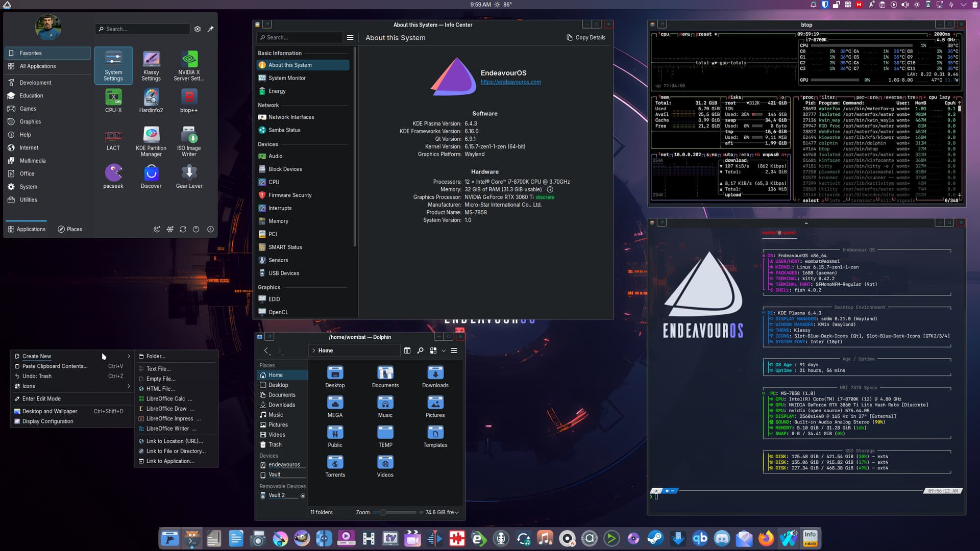Click Dolphin's search magnifier icon
Viewport: 980px width, 551px height.
[x=420, y=350]
